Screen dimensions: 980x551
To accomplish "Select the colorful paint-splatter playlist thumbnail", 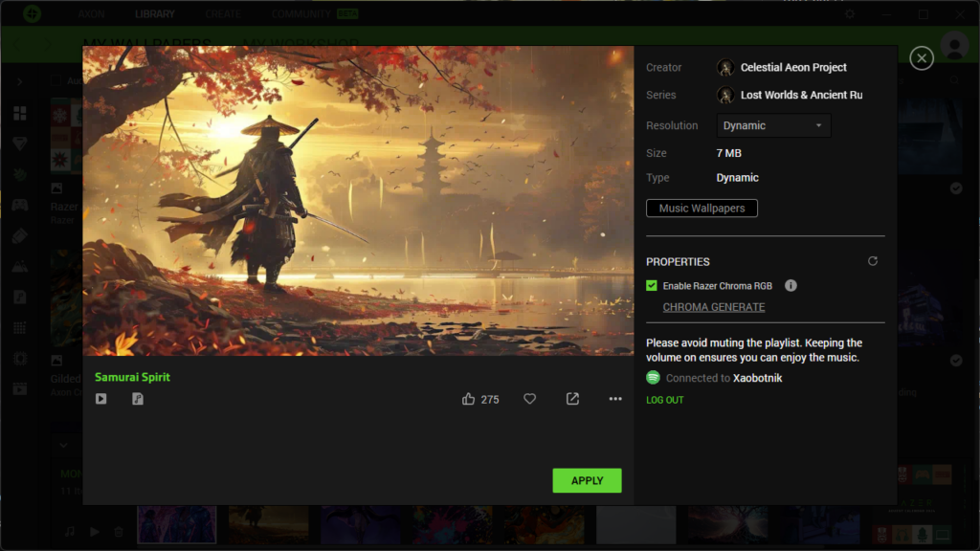I will point(452,525).
